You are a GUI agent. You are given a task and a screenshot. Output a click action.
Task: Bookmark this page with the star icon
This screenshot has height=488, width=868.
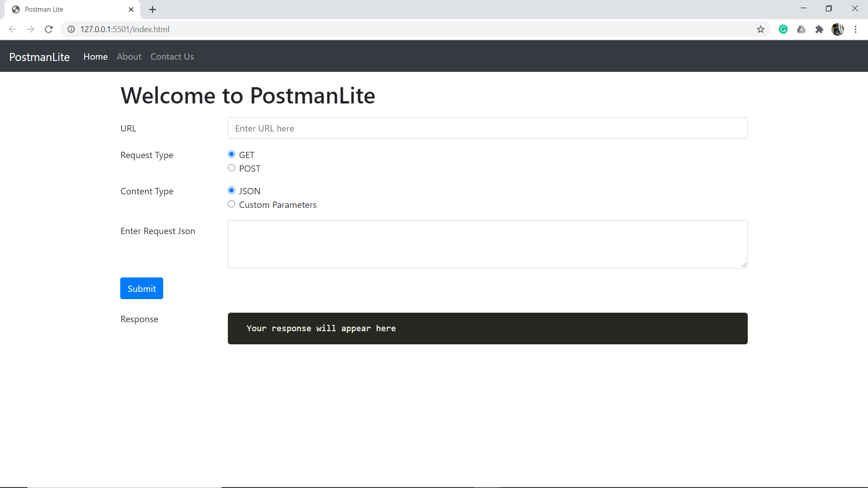pos(760,29)
